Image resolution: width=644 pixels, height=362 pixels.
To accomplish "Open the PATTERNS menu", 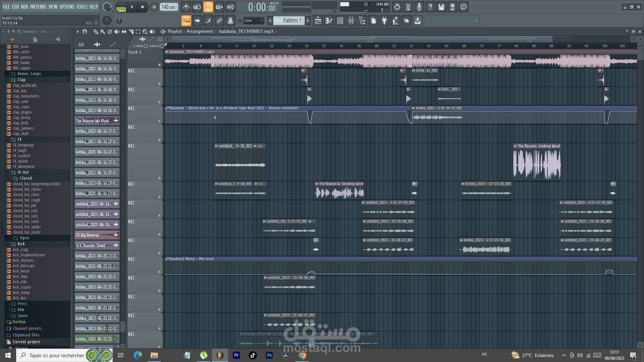I will tap(38, 7).
